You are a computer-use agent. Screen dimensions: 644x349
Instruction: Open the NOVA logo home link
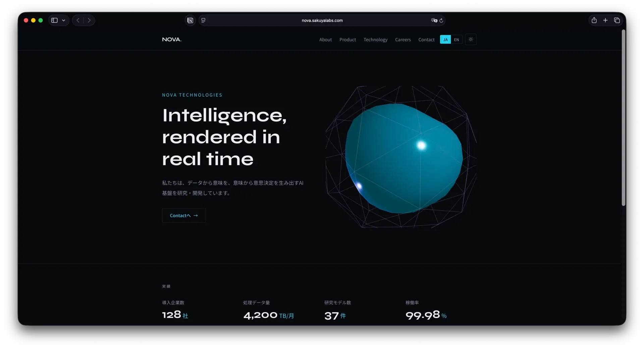(x=172, y=40)
